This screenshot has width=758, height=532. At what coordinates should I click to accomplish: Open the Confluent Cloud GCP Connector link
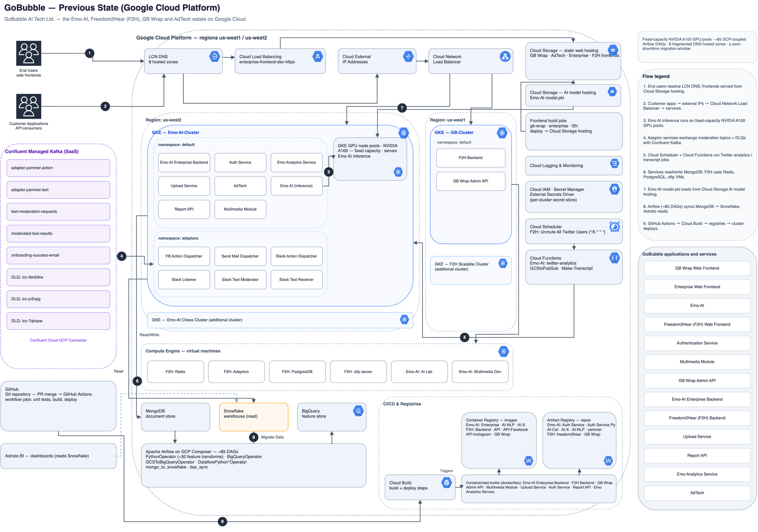pos(58,340)
